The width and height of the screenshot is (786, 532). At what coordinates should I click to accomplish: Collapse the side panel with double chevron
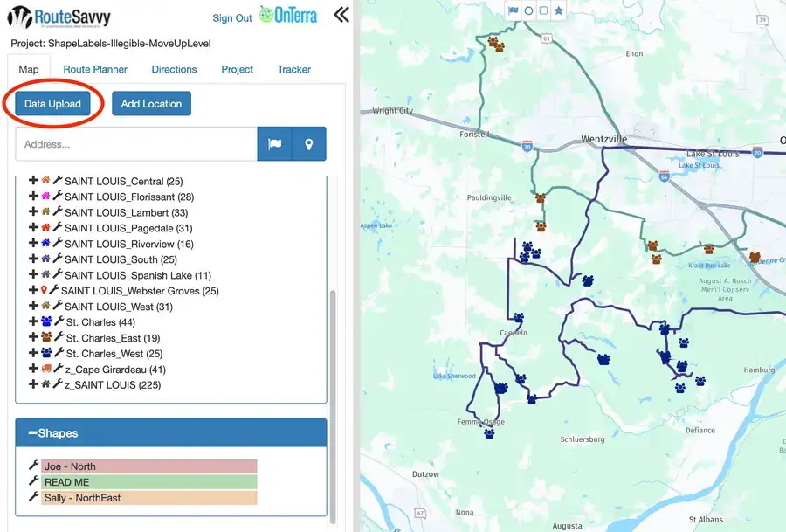(341, 15)
